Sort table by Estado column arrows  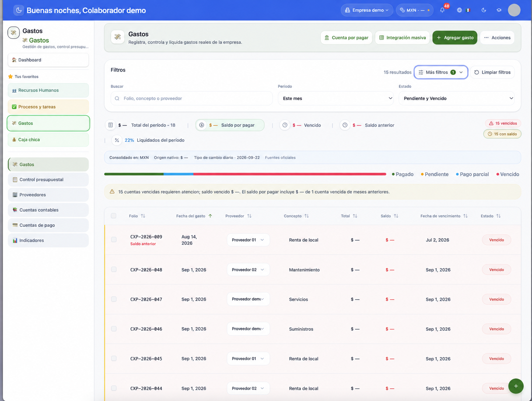(x=498, y=216)
